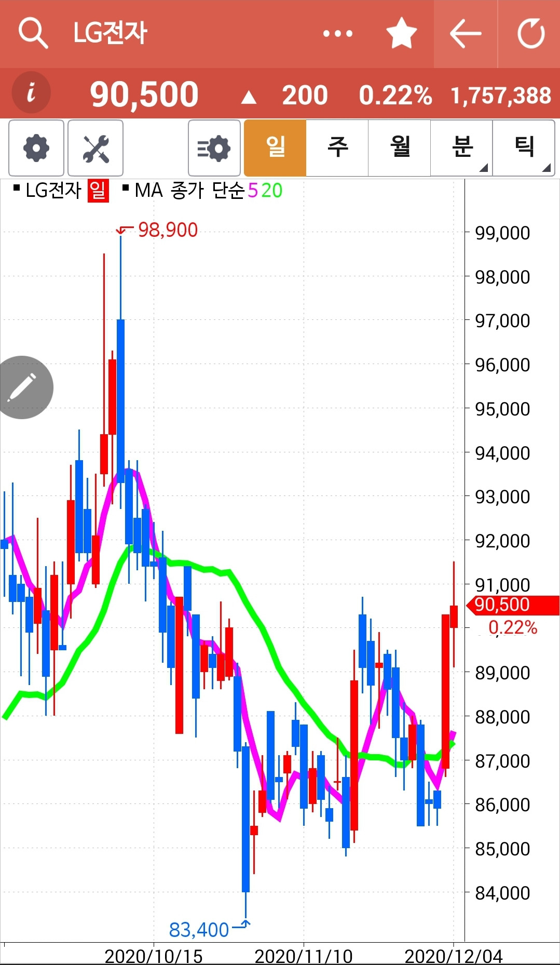Select the green 20-day MA legend number
This screenshot has height=965, width=560.
pos(271,191)
